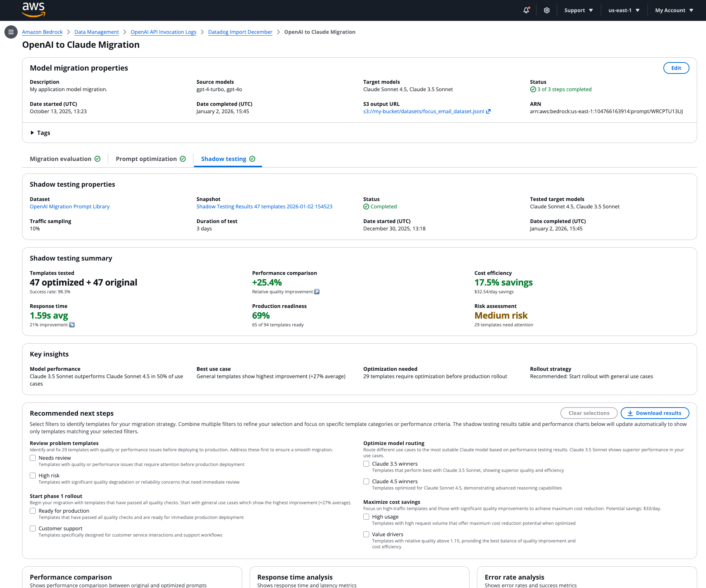Image resolution: width=706 pixels, height=588 pixels.
Task: Open the settings gear icon
Action: [x=547, y=10]
